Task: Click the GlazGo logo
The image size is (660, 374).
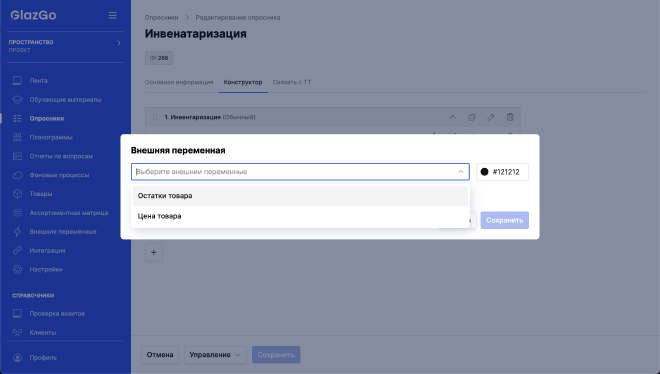Action: pyautogui.click(x=33, y=15)
